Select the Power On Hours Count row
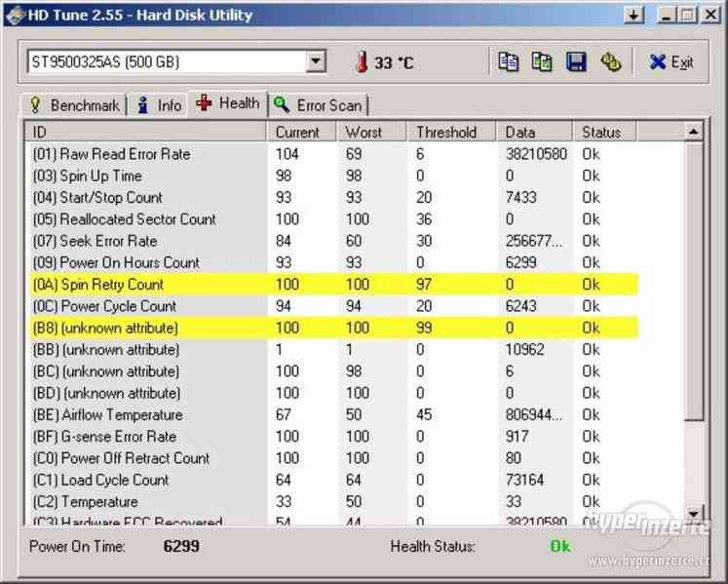Screen dimensions: 728x584 click(x=332, y=262)
